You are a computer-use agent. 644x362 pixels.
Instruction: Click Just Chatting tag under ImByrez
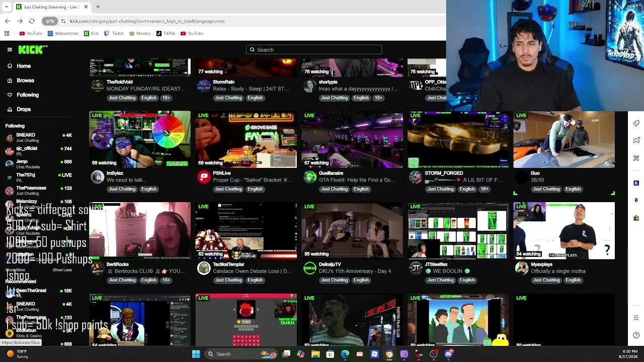tap(122, 189)
